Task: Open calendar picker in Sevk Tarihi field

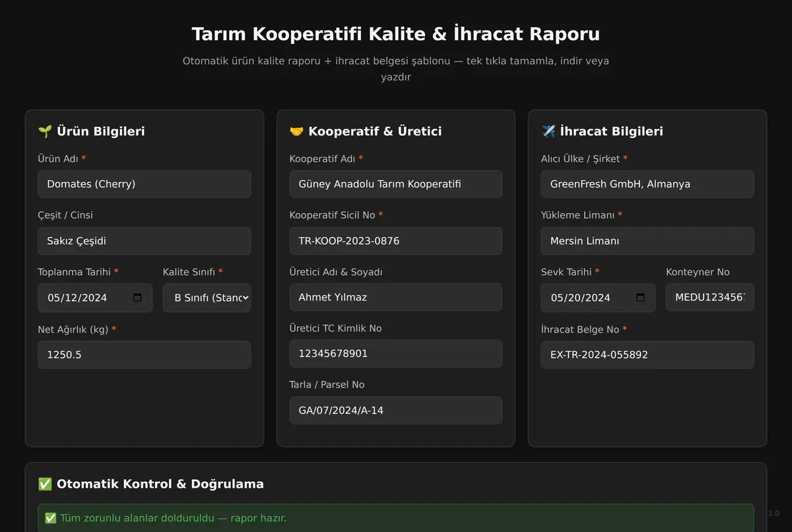Action: [x=640, y=298]
